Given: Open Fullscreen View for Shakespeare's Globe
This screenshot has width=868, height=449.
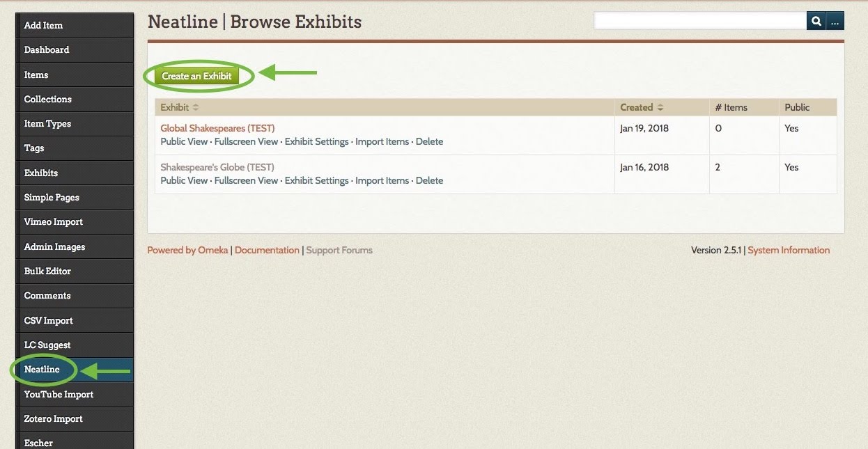Looking at the screenshot, I should point(246,180).
